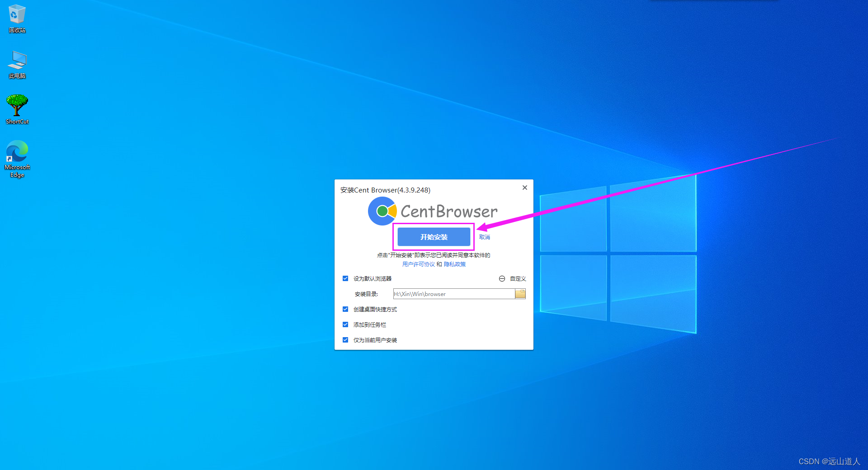Select the This PC (此电脑) desktop icon
This screenshot has width=868, height=470.
point(17,64)
